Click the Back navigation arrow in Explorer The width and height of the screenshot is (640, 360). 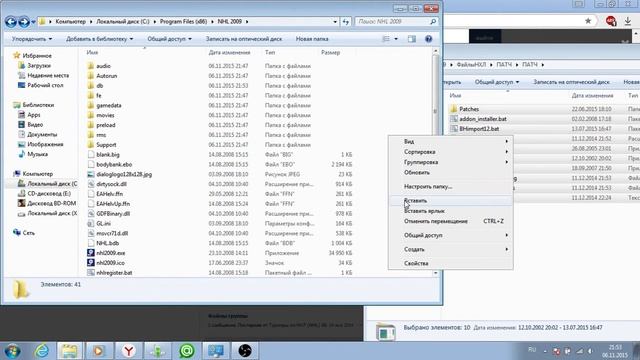point(11,22)
